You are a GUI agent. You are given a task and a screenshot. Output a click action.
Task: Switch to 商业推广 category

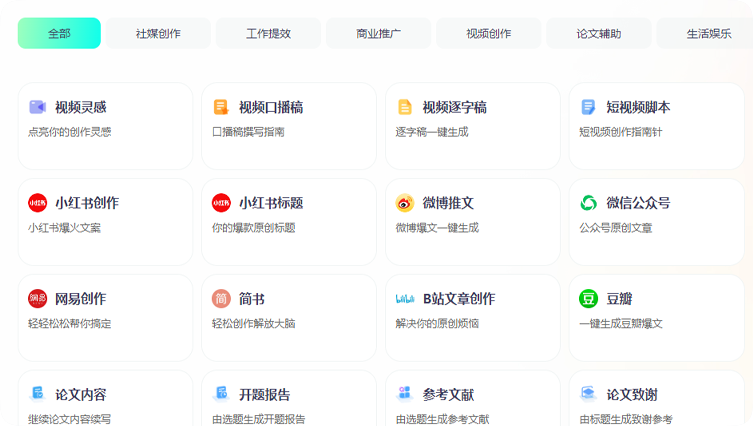(378, 33)
